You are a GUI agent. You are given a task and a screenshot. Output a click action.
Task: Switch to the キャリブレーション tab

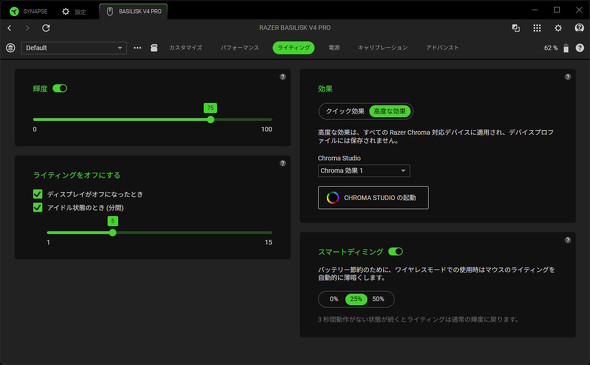coord(382,48)
